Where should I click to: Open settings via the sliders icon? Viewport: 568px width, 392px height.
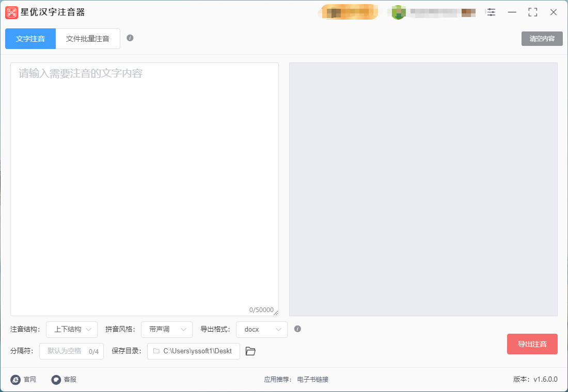(491, 12)
